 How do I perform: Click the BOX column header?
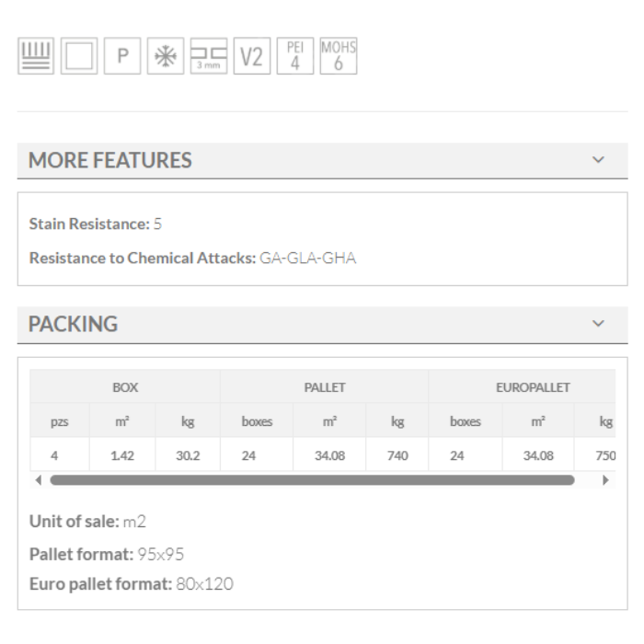tap(125, 387)
